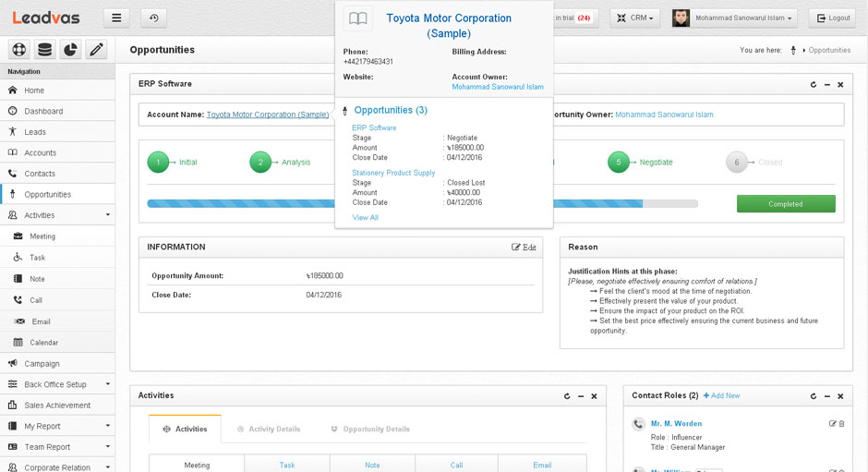
Task: Collapse the Contact Roles panel
Action: [x=827, y=396]
